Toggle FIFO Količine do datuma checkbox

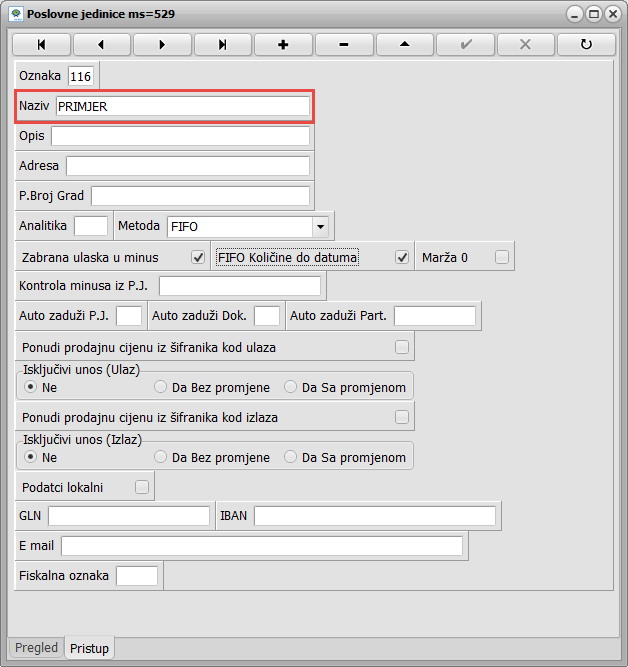[402, 257]
